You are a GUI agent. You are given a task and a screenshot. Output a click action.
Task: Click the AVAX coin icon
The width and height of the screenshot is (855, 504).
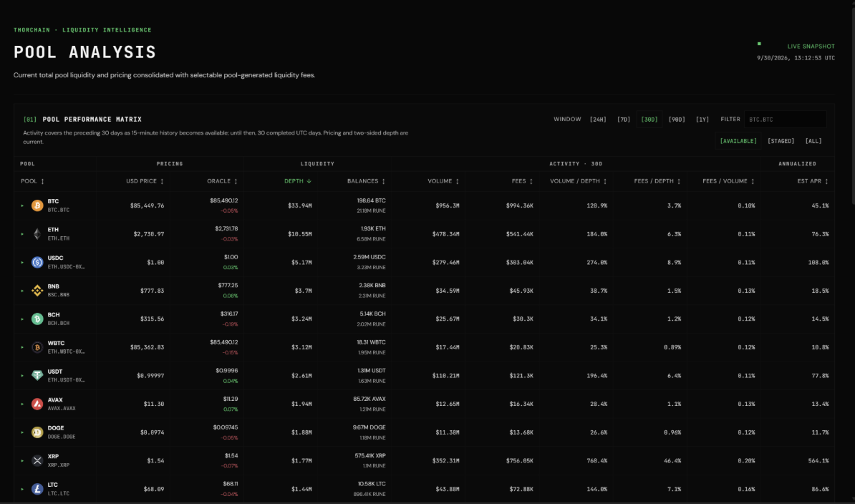(37, 404)
